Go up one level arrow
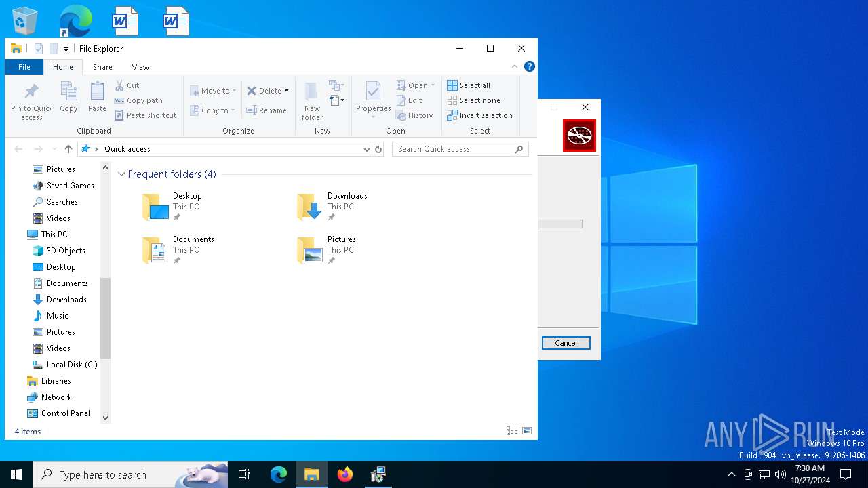 point(68,149)
